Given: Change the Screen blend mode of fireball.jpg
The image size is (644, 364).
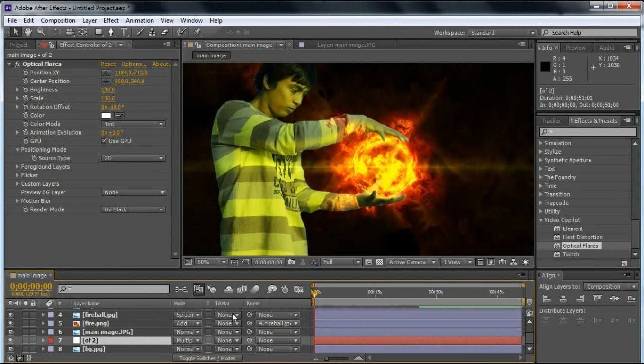Looking at the screenshot, I should pyautogui.click(x=187, y=314).
